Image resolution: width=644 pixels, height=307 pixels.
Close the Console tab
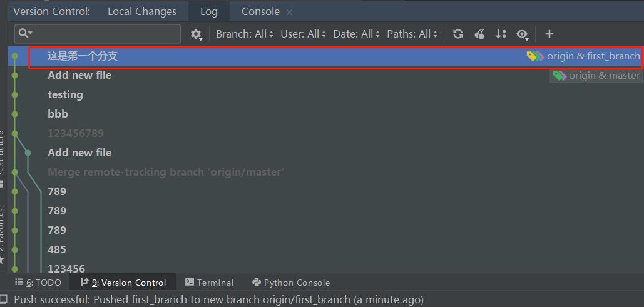point(289,12)
